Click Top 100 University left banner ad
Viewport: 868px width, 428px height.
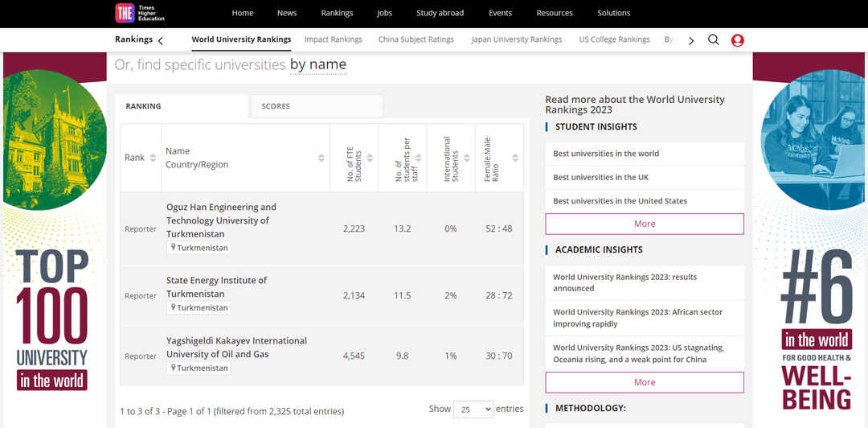(x=55, y=238)
